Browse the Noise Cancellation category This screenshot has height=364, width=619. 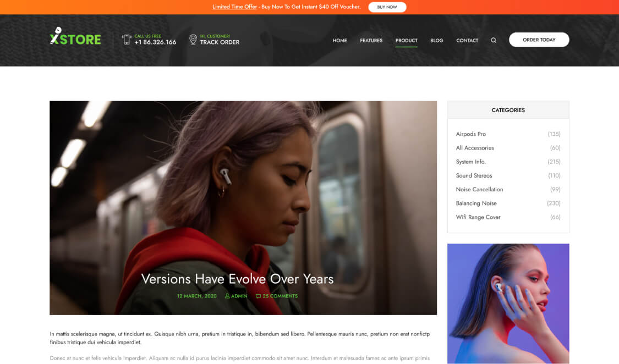479,189
